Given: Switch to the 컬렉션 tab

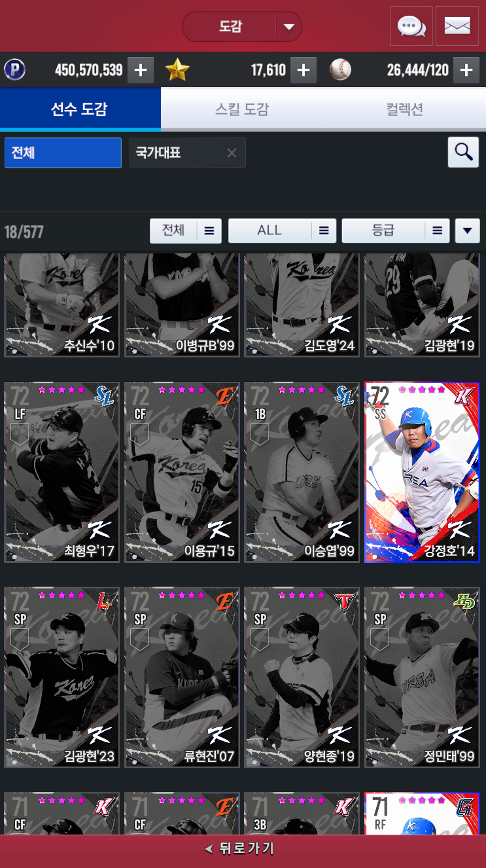Looking at the screenshot, I should point(404,109).
